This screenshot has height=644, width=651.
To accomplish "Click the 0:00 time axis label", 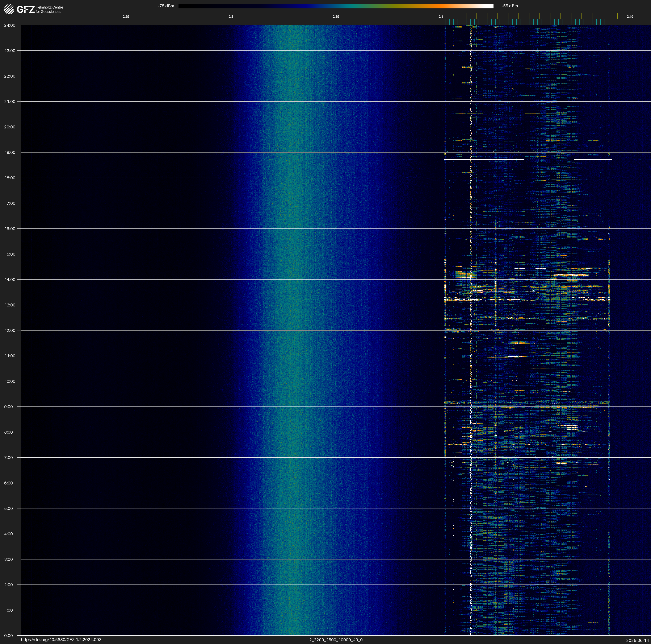I will coord(8,636).
